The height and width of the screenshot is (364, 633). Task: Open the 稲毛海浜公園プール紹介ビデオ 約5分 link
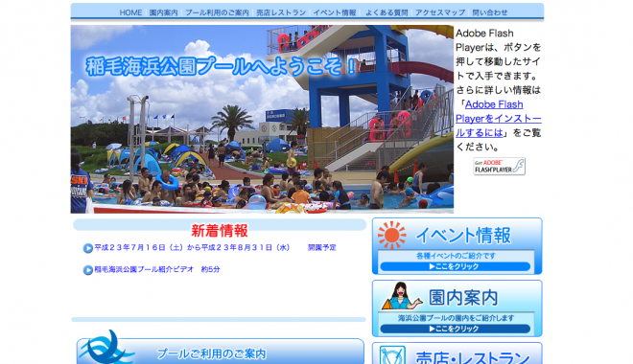click(x=157, y=269)
